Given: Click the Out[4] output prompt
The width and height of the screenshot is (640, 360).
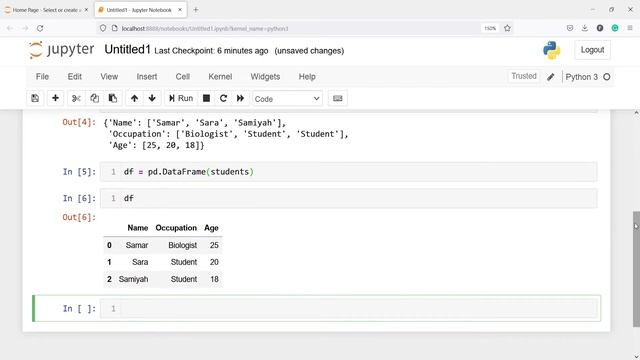Looking at the screenshot, I should [79, 122].
